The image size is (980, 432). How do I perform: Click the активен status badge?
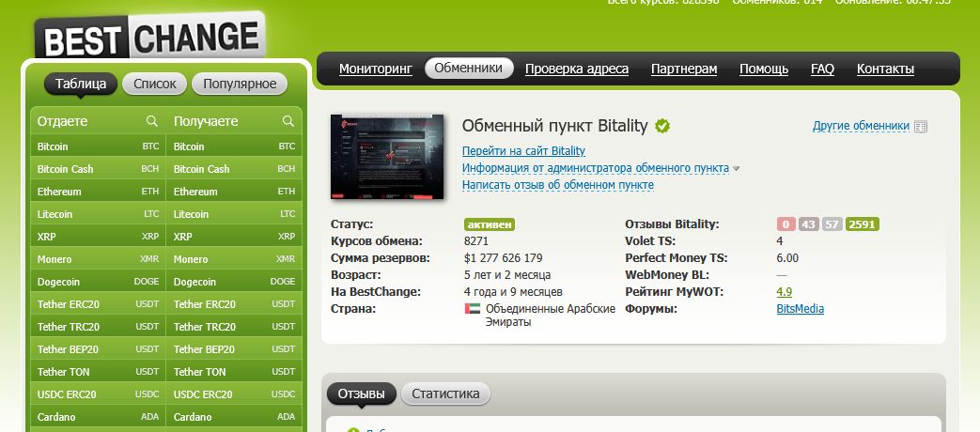tap(490, 224)
